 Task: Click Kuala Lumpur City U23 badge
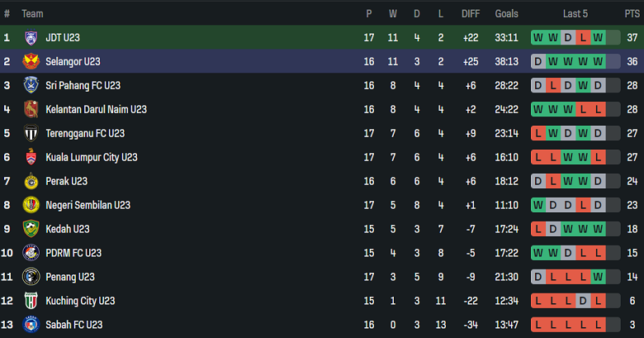coord(31,157)
